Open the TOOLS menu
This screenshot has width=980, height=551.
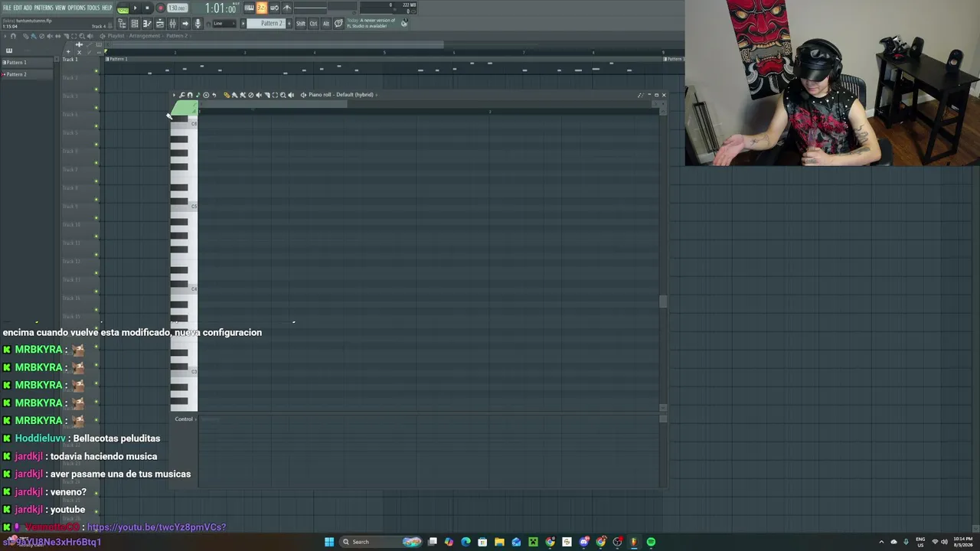[x=93, y=8]
